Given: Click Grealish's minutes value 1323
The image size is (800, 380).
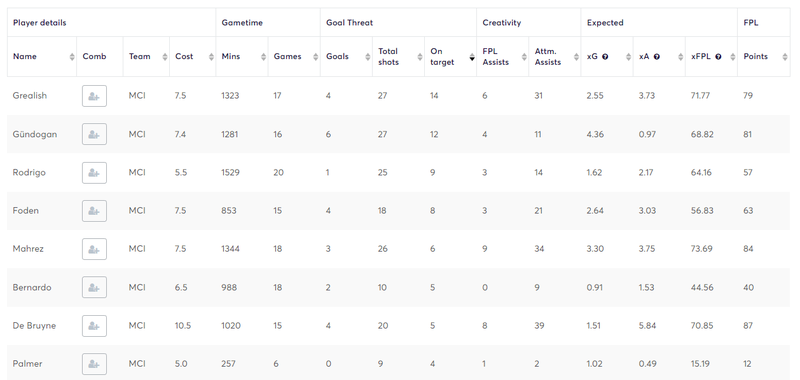Looking at the screenshot, I should [231, 96].
